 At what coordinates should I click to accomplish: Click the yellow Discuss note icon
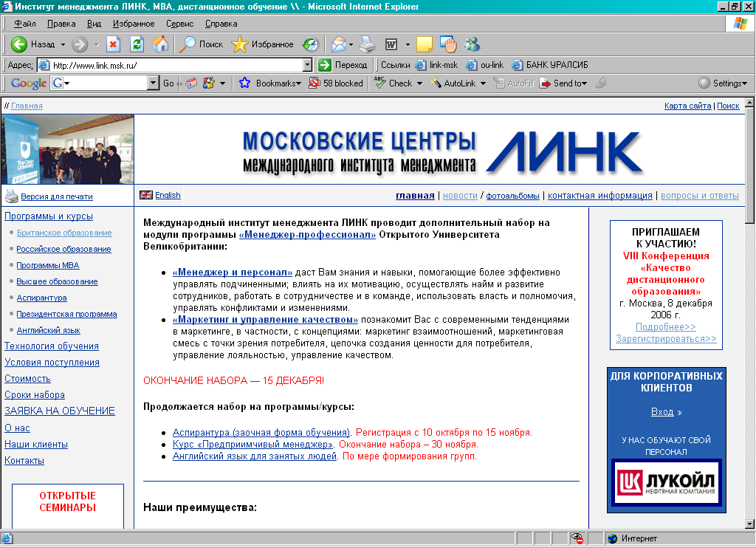[424, 44]
